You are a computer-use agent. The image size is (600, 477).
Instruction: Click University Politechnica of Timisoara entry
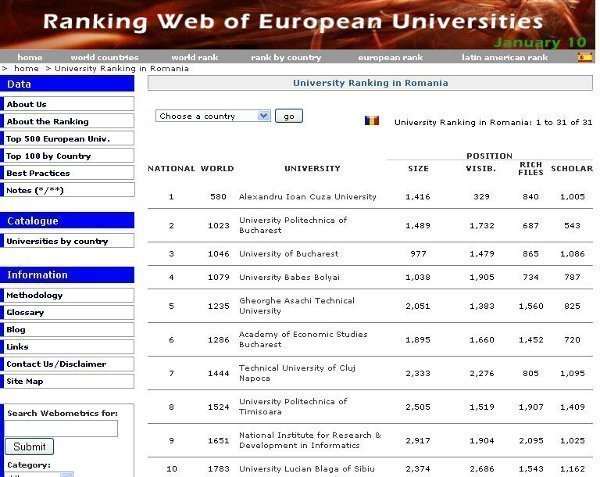click(293, 406)
